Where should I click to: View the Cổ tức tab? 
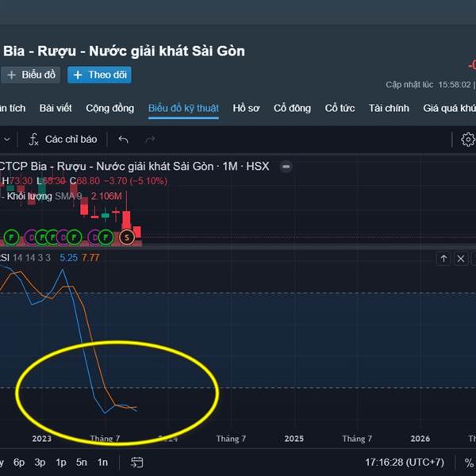[340, 109]
